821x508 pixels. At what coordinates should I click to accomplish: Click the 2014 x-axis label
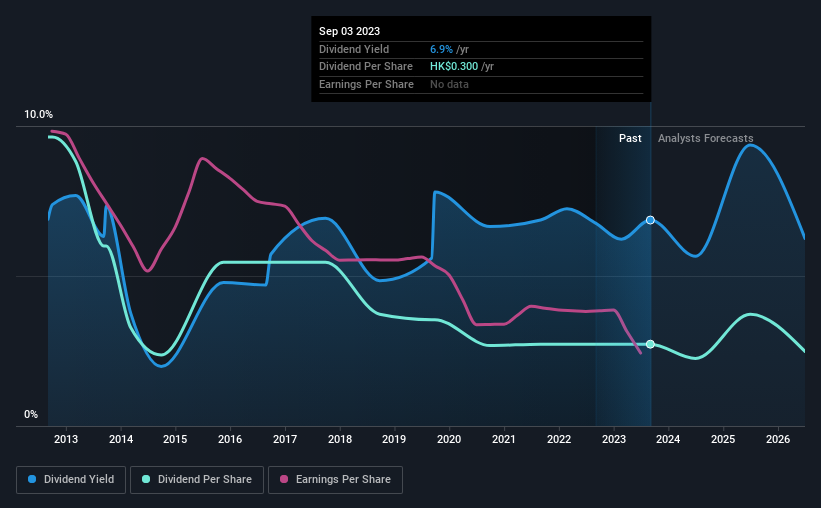[121, 439]
